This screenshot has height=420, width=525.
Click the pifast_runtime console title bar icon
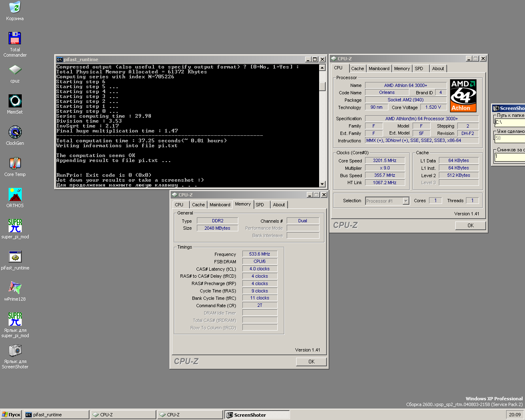59,59
